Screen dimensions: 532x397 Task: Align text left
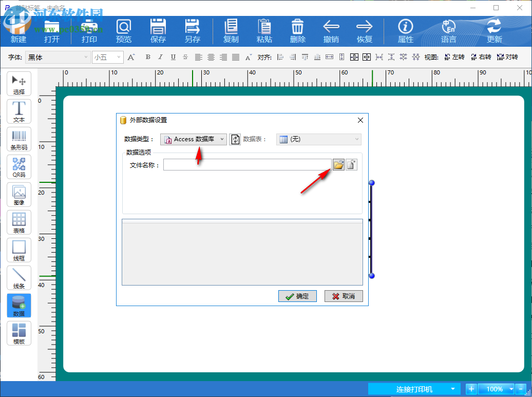pyautogui.click(x=199, y=58)
